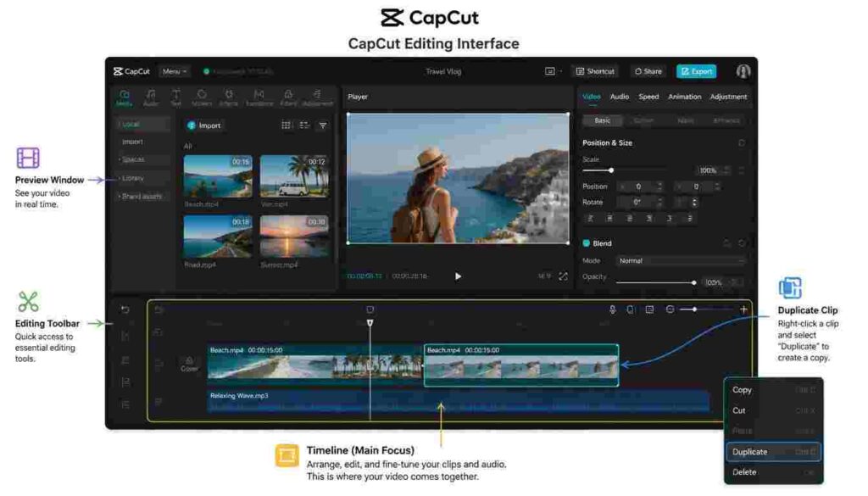Open the user profile avatar
Image resolution: width=868 pixels, height=496 pixels.
[743, 71]
